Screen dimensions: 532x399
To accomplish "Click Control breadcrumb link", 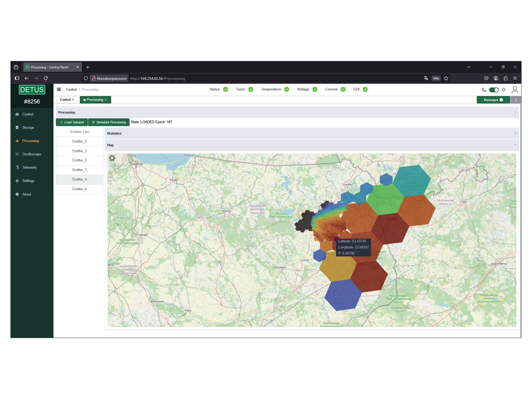I will pyautogui.click(x=71, y=90).
